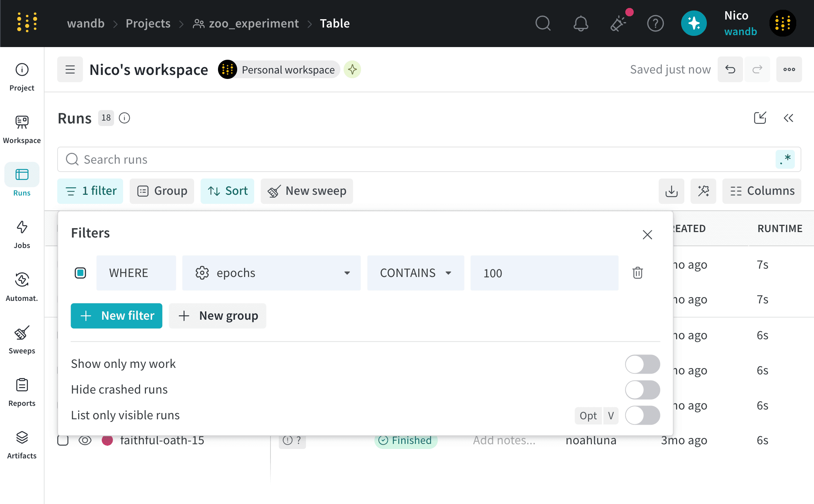814x504 pixels.
Task: Open notifications bell
Action: (581, 24)
